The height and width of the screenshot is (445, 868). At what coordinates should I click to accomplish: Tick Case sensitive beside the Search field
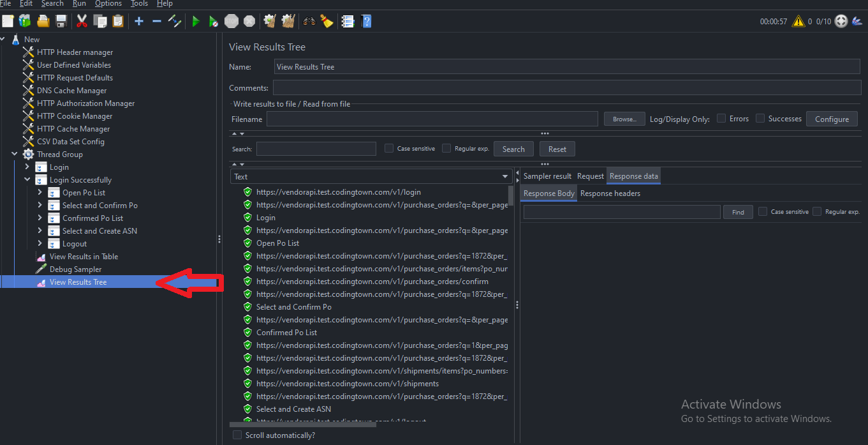[389, 148]
